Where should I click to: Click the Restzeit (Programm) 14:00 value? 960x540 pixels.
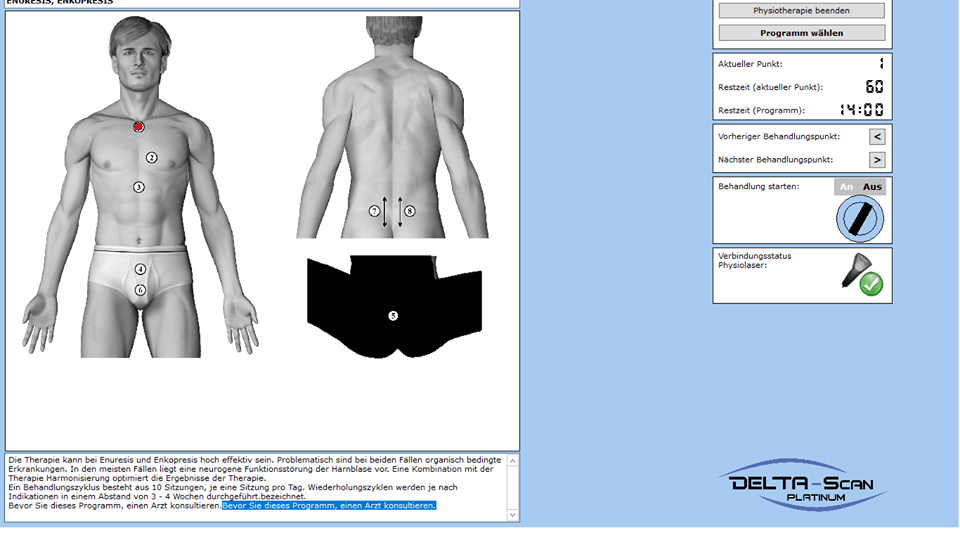click(861, 110)
